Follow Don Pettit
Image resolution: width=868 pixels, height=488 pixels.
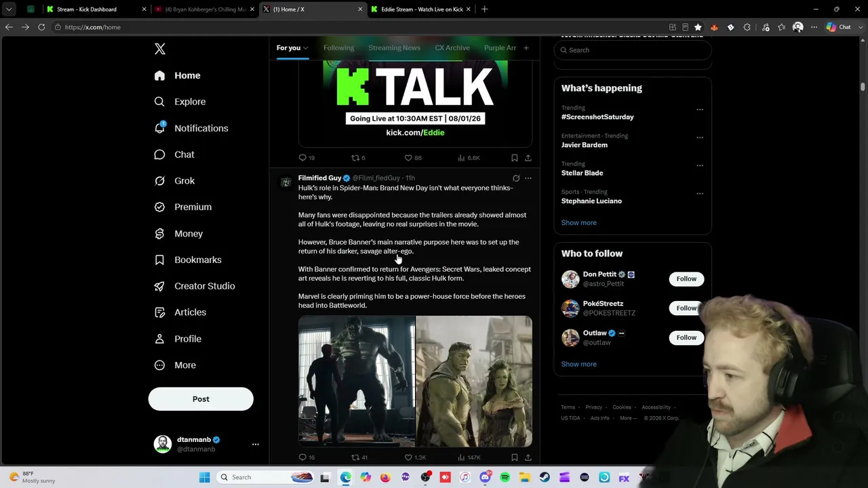click(686, 279)
